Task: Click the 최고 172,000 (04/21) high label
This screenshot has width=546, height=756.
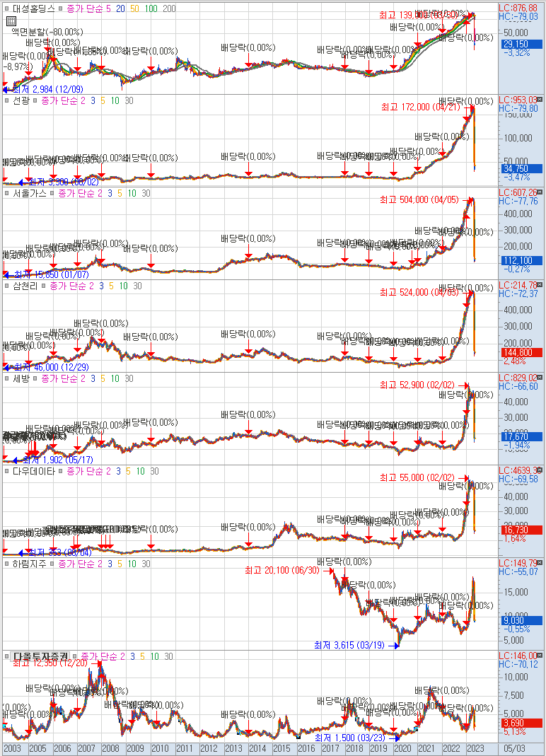Action: [421, 107]
